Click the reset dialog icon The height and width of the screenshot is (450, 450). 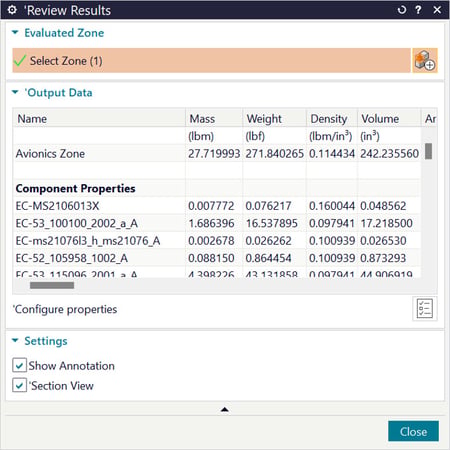click(402, 10)
